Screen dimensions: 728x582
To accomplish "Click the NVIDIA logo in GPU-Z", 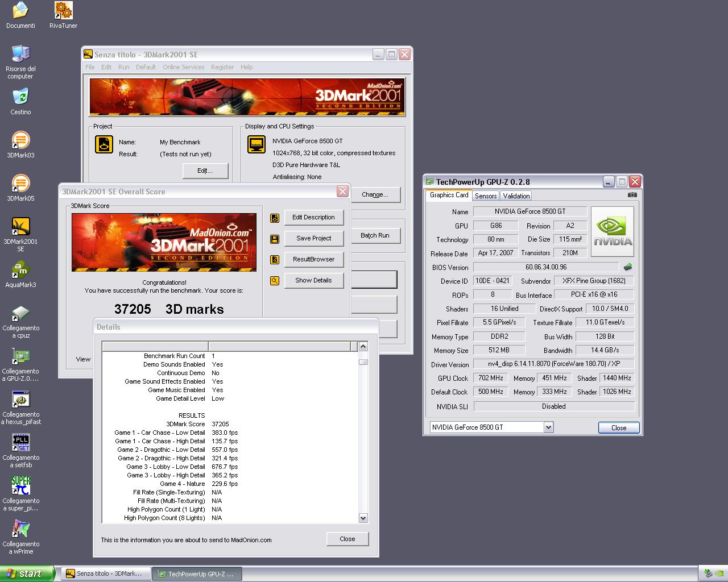I will point(613,231).
